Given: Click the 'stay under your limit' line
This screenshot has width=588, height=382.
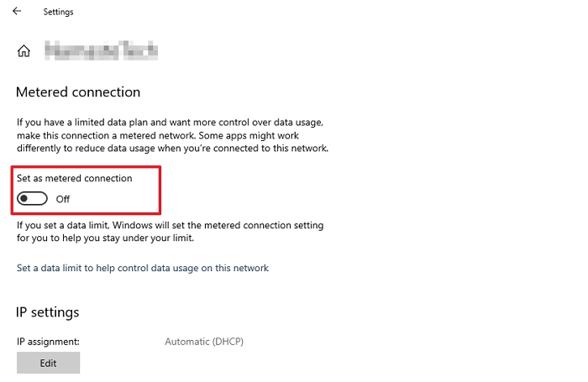Looking at the screenshot, I should coord(105,238).
